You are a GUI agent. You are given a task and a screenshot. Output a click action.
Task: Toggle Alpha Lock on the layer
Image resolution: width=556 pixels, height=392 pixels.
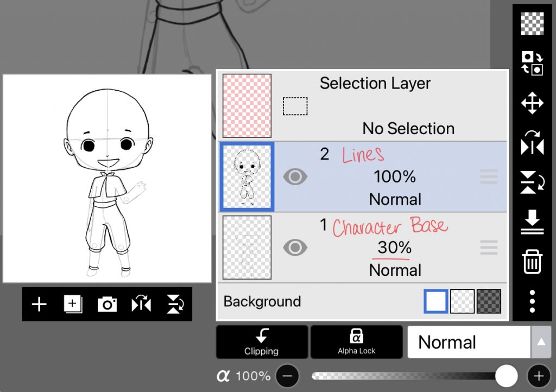click(356, 342)
